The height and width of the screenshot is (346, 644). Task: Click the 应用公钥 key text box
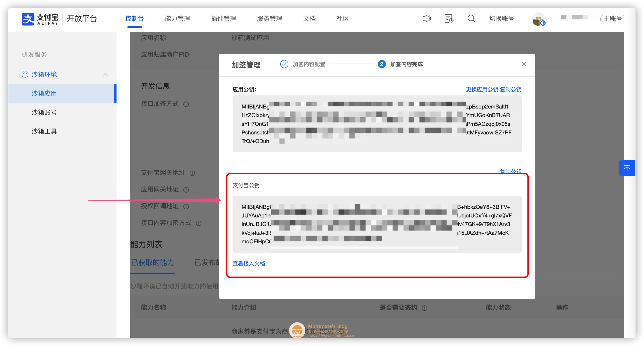coord(377,124)
